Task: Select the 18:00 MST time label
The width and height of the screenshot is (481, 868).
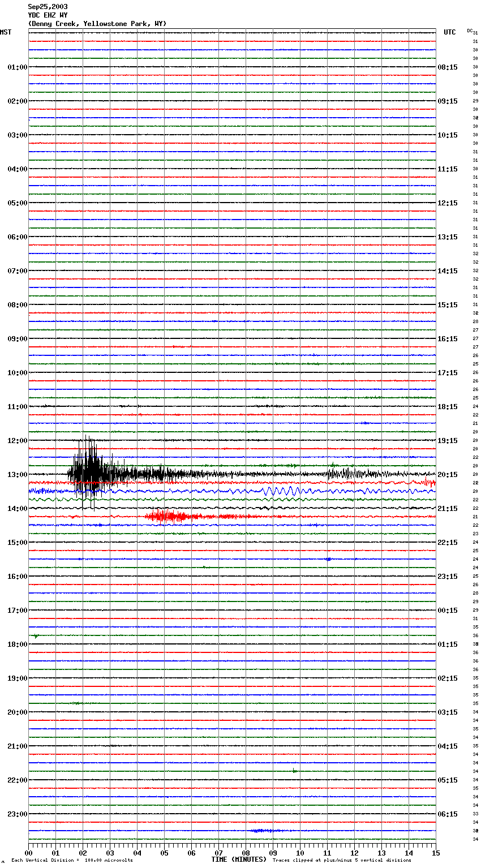Action: (x=18, y=644)
